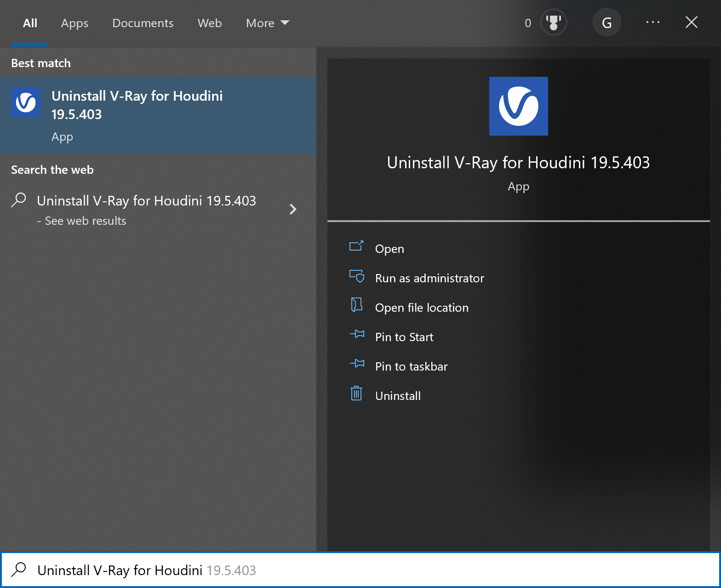
Task: Click the app title in preview pane
Action: point(519,162)
